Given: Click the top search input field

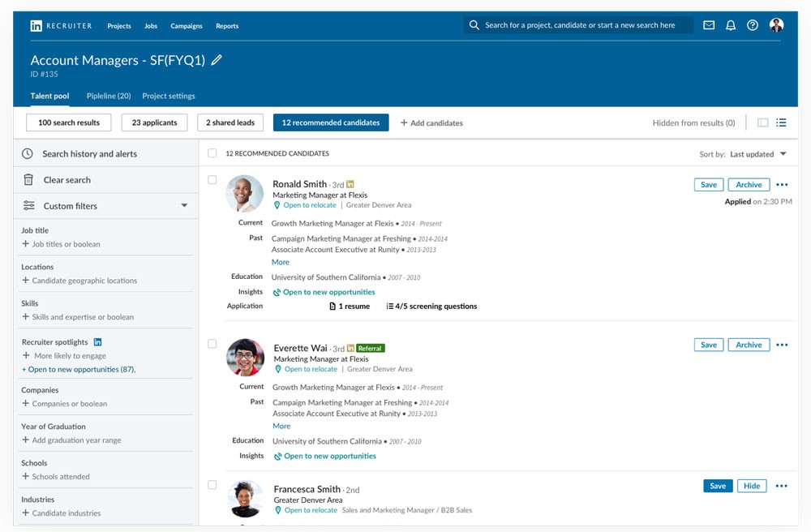Looking at the screenshot, I should (x=578, y=25).
